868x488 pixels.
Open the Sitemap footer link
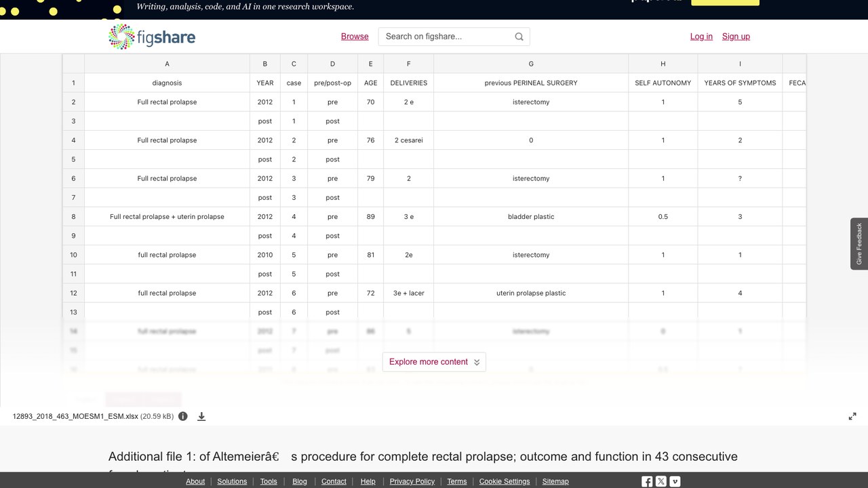tap(555, 481)
